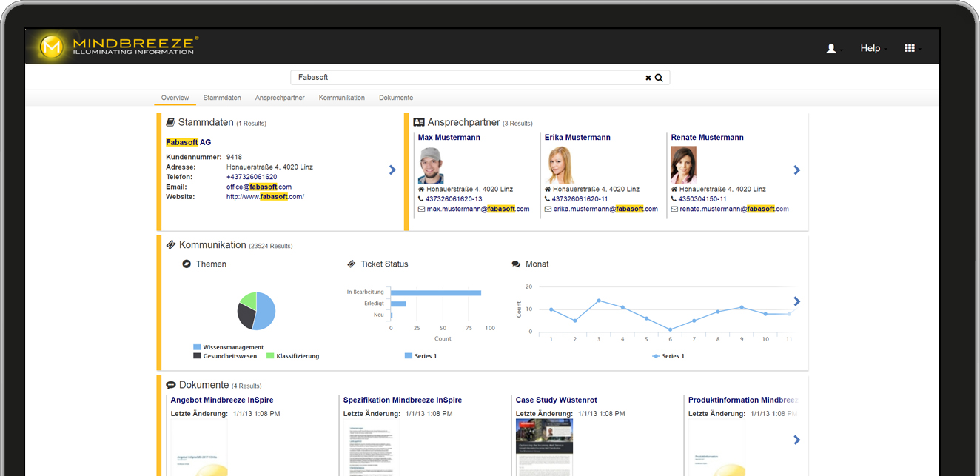980x476 pixels.
Task: Click Renate Mustermann's photo
Action: point(684,165)
